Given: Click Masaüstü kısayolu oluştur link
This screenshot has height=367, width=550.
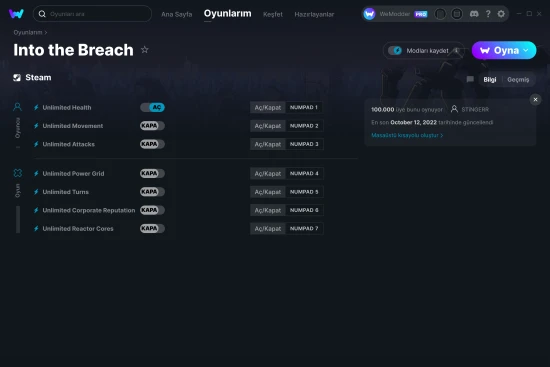Looking at the screenshot, I should [x=407, y=135].
